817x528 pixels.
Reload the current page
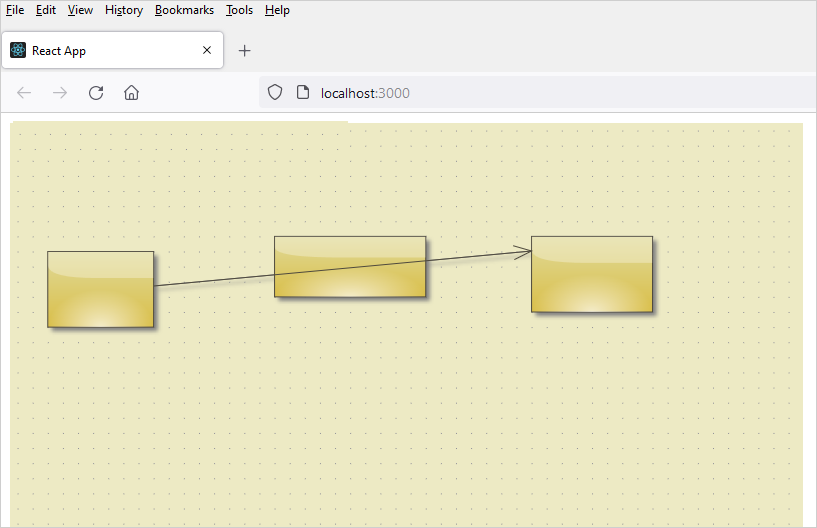tap(96, 93)
